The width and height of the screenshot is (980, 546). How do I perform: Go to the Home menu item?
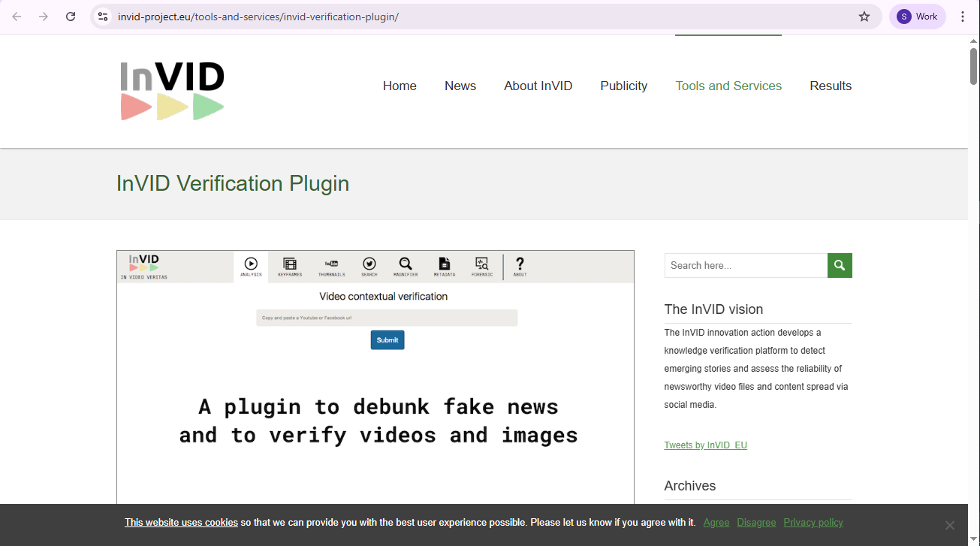pos(400,86)
